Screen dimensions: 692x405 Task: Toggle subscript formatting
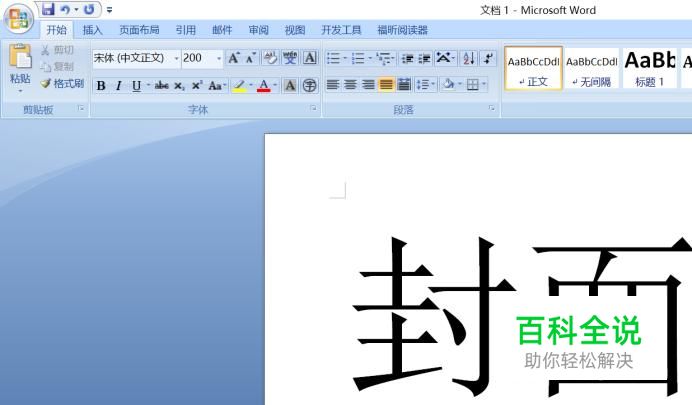[179, 86]
